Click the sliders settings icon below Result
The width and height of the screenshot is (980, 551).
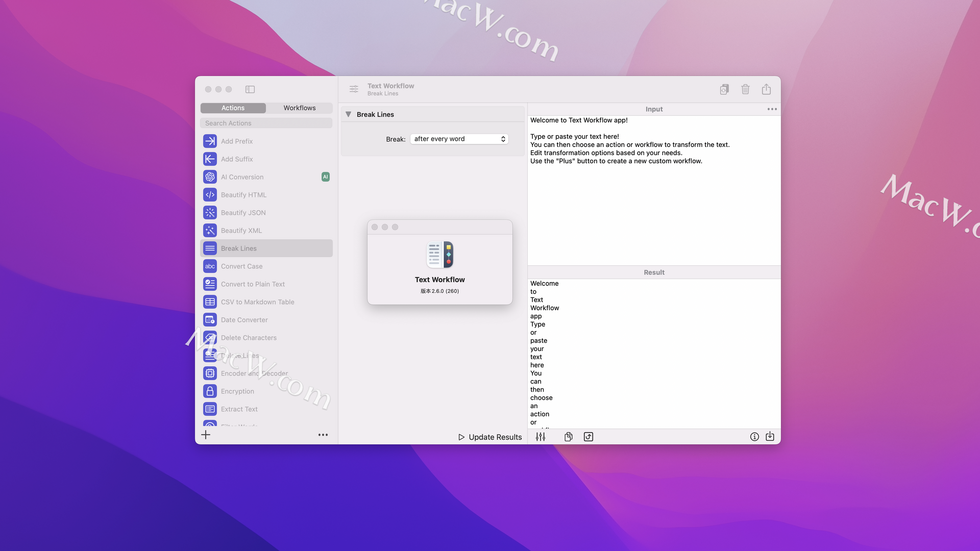[541, 437]
